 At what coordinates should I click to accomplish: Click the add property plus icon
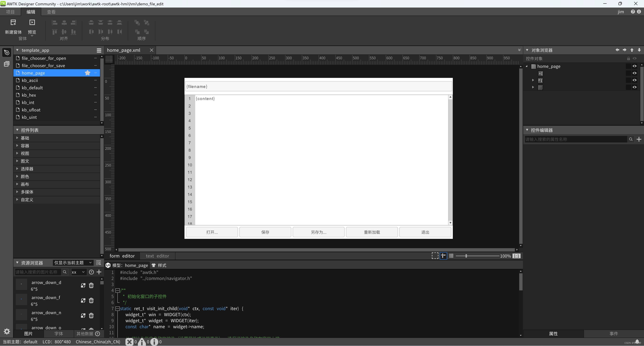[639, 139]
